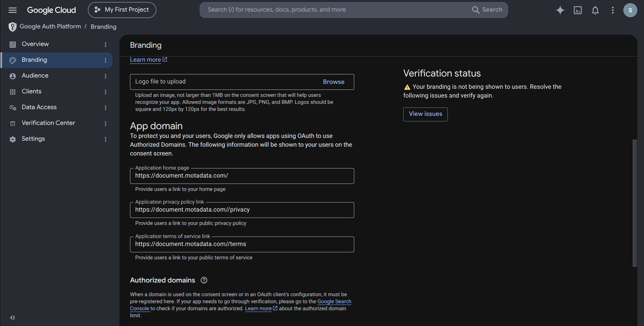Open the Verification Center sidebar item
Image resolution: width=644 pixels, height=326 pixels.
click(56, 123)
